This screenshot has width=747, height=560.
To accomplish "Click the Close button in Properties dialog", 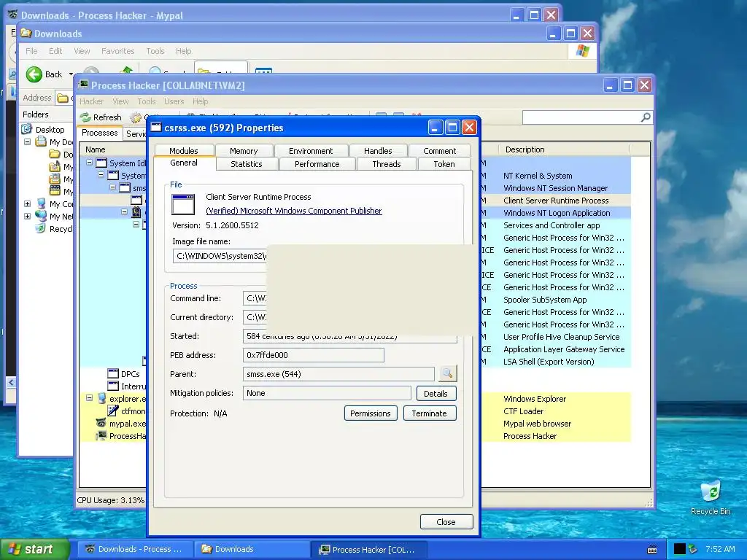I will coord(446,522).
